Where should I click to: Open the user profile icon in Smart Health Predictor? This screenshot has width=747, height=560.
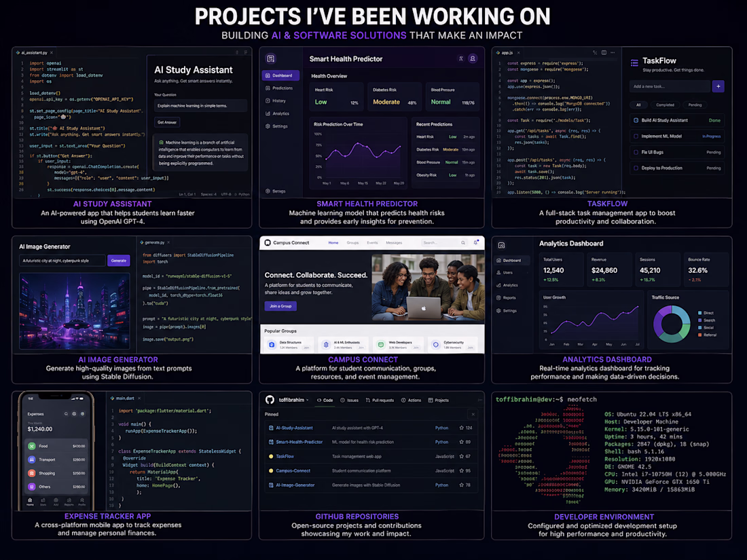[x=473, y=58]
